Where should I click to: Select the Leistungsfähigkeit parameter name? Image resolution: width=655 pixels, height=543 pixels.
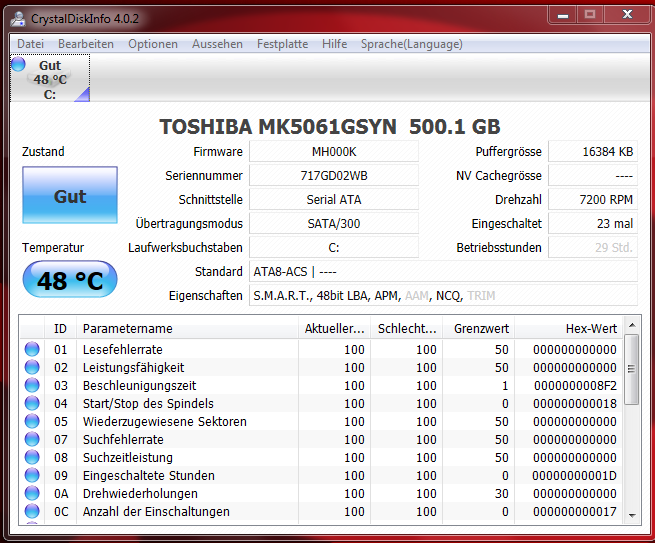pos(133,367)
